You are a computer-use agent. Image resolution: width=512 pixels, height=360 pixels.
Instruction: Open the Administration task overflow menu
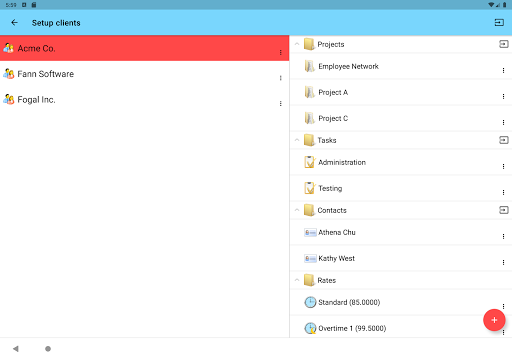pyautogui.click(x=503, y=166)
